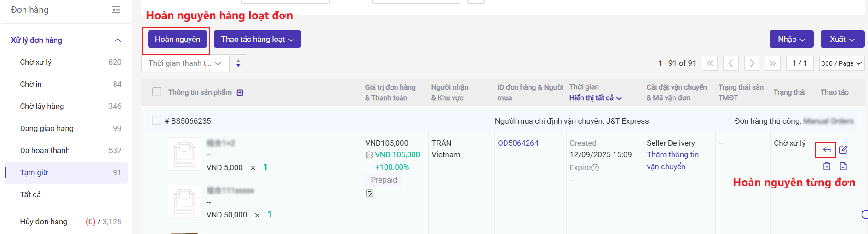Switch to the Đang giao hàng list
This screenshot has width=868, height=234.
pyautogui.click(x=47, y=128)
